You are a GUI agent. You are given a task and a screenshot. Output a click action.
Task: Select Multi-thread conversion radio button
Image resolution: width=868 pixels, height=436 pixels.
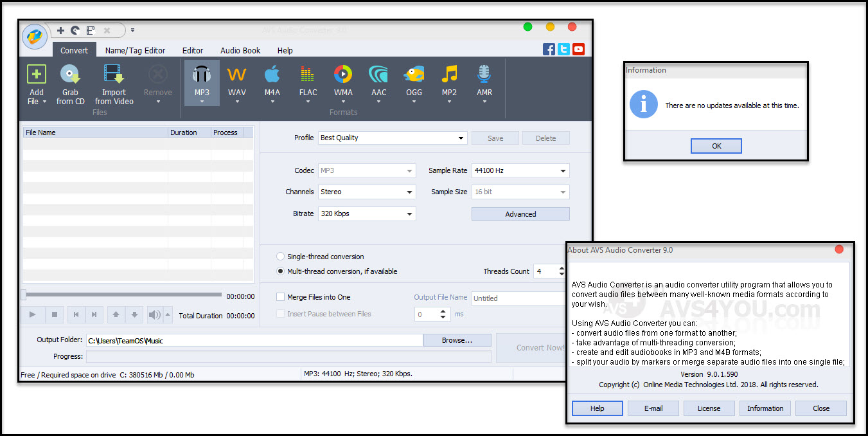(280, 271)
